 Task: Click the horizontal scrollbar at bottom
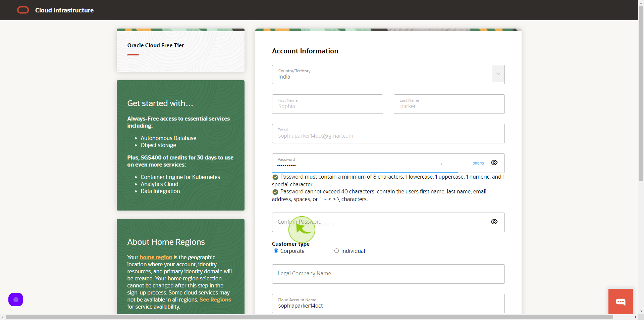click(309, 317)
